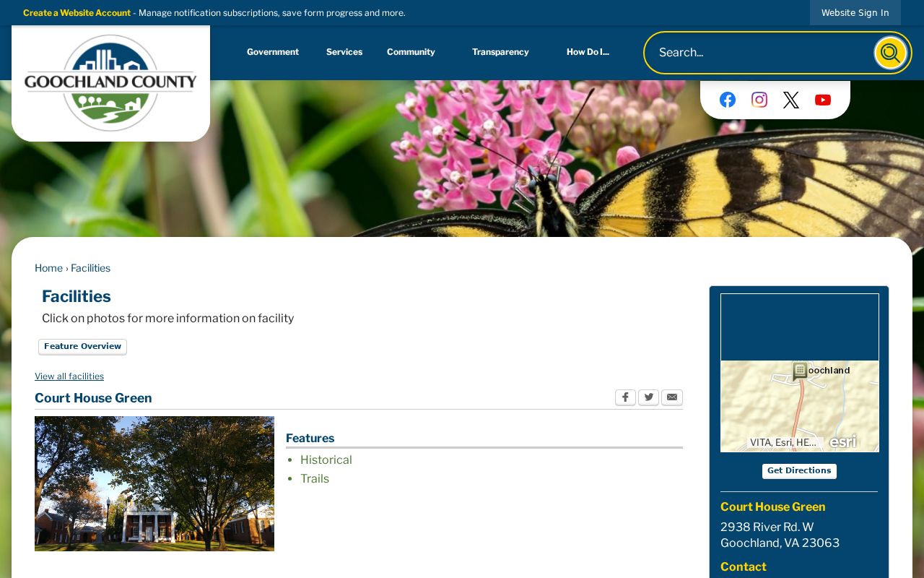The image size is (924, 578).
Task: Open the Services menu
Action: tap(344, 52)
